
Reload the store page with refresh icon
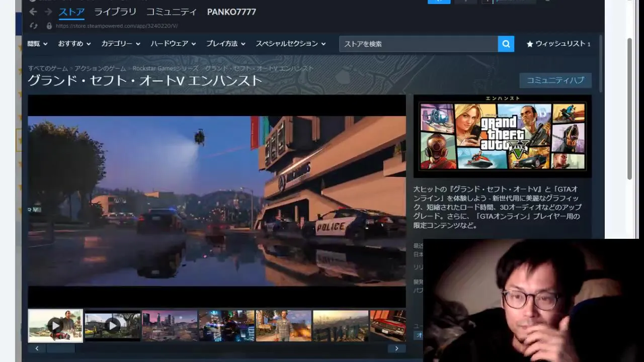click(34, 26)
